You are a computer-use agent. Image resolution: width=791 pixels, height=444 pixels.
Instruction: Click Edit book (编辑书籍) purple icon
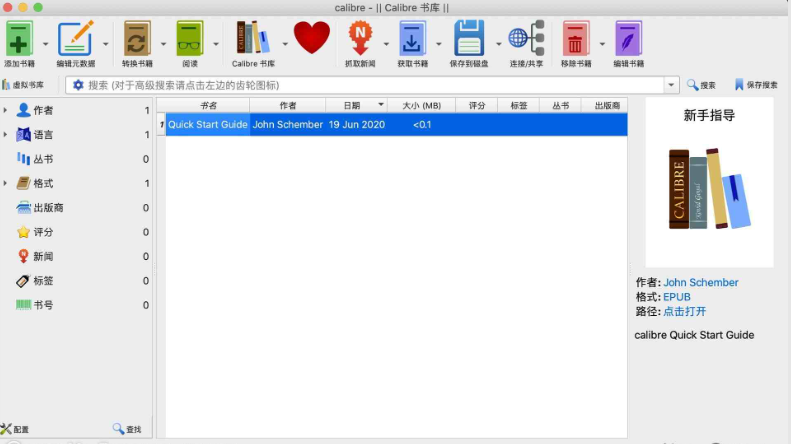click(x=629, y=38)
